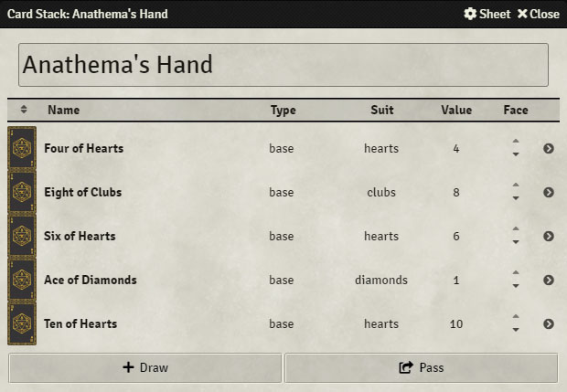Flip Ten of Hearts to next face
This screenshot has width=567, height=392.
click(516, 316)
